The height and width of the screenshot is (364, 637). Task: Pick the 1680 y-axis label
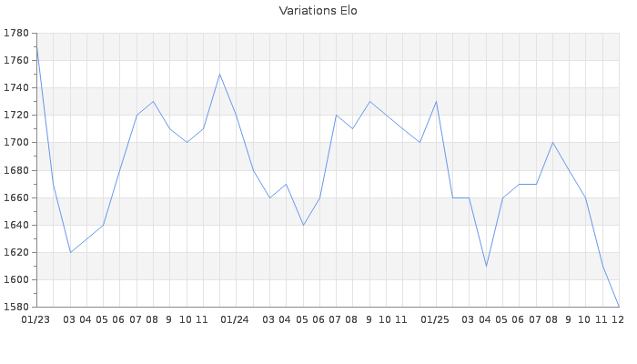pyautogui.click(x=16, y=170)
